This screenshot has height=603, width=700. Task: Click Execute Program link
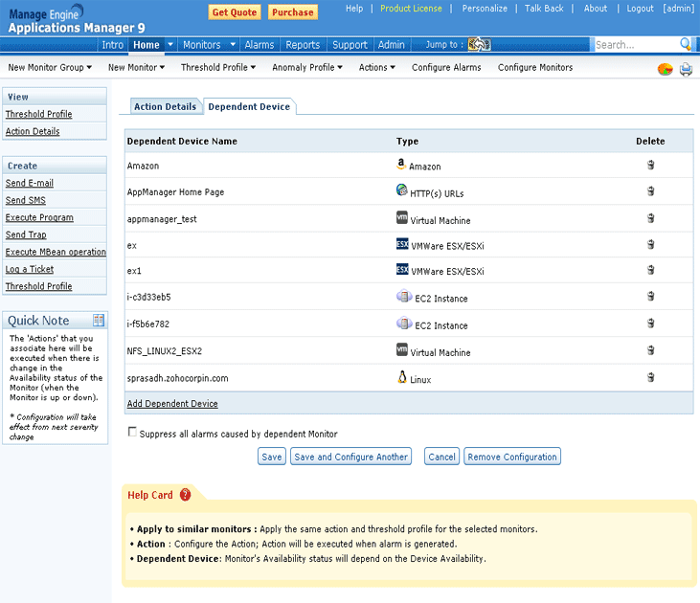click(39, 217)
